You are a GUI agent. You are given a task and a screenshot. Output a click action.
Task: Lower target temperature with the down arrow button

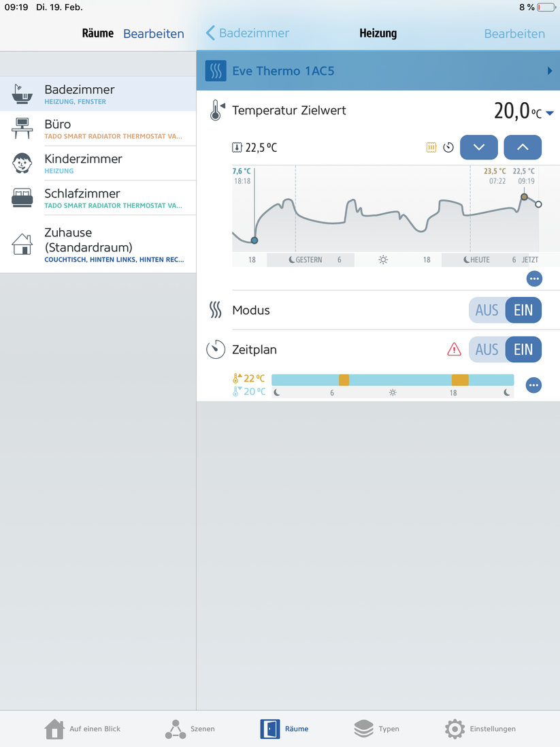479,147
